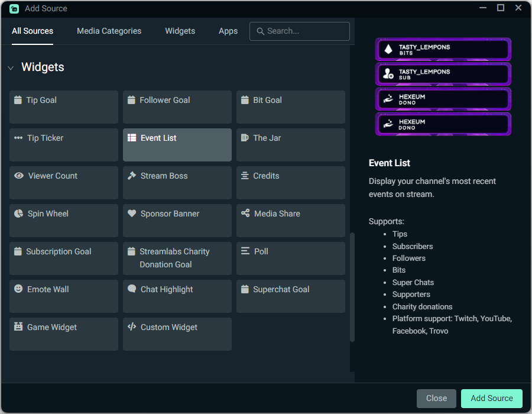Screen dimensions: 532x414
Task: Click the Credits list icon
Action: (x=245, y=175)
